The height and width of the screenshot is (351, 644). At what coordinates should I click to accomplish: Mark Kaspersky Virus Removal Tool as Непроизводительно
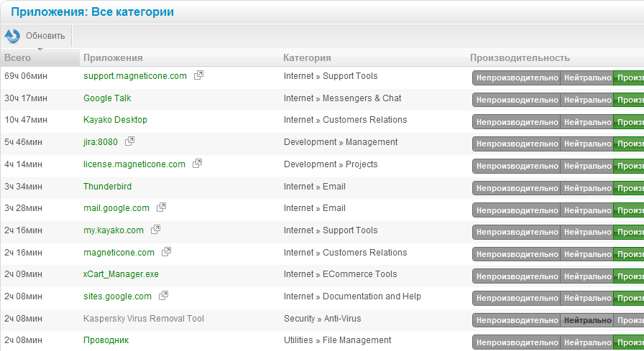click(517, 320)
